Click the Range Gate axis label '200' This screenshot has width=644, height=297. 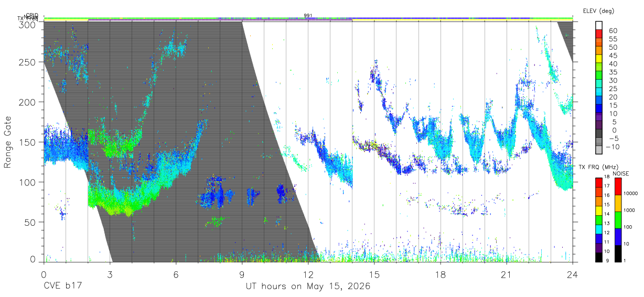[x=27, y=102]
